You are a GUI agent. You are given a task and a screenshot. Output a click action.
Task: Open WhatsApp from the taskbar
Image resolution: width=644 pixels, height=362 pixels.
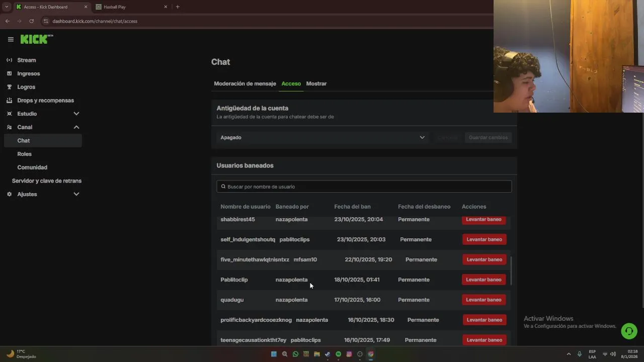coord(295,354)
